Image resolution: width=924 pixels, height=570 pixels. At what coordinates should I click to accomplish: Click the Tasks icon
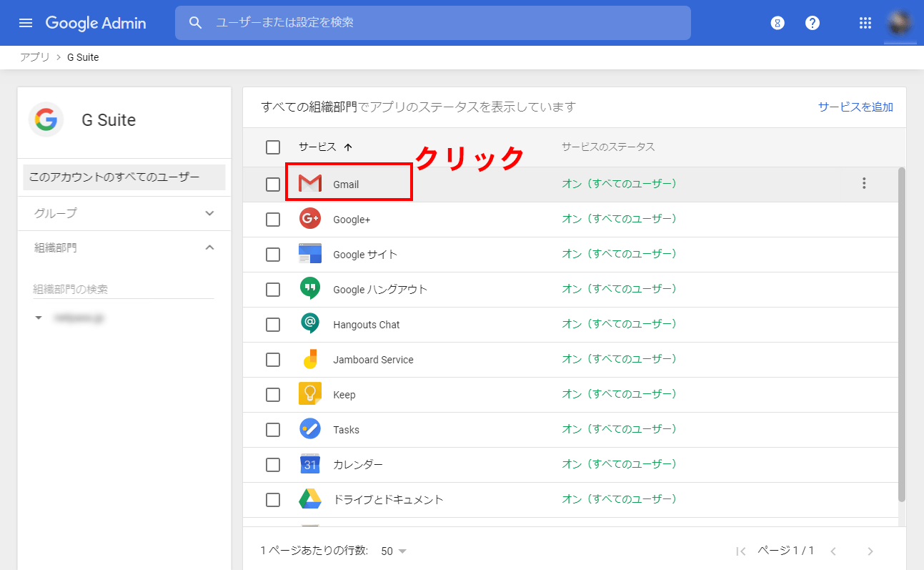[x=310, y=429]
